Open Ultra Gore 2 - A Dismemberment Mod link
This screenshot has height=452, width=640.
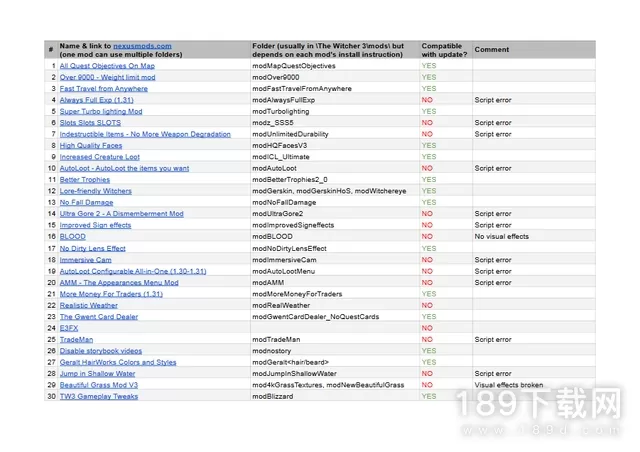[121, 214]
